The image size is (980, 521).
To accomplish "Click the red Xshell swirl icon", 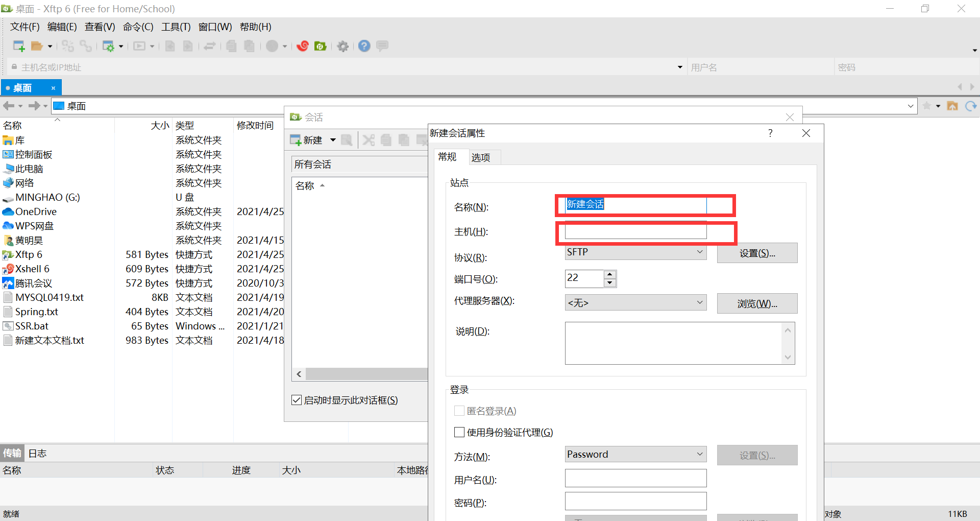I will click(x=303, y=46).
